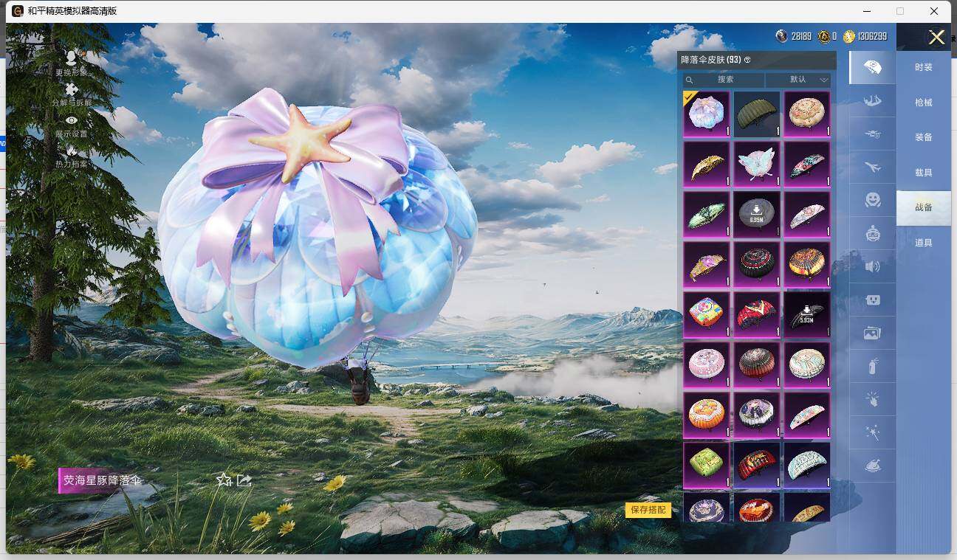The width and height of the screenshot is (957, 560).
Task: Select the smiley emote category icon
Action: [872, 200]
